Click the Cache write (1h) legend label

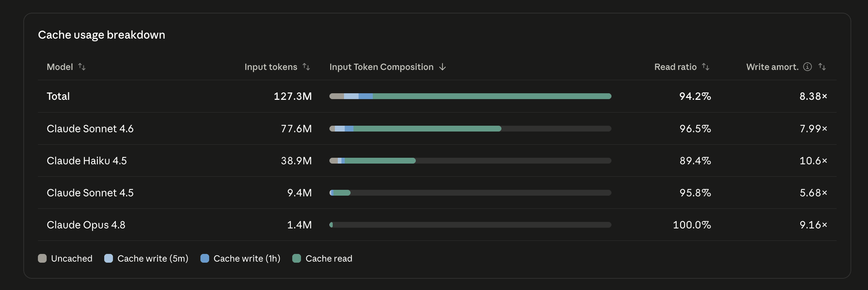click(x=247, y=258)
